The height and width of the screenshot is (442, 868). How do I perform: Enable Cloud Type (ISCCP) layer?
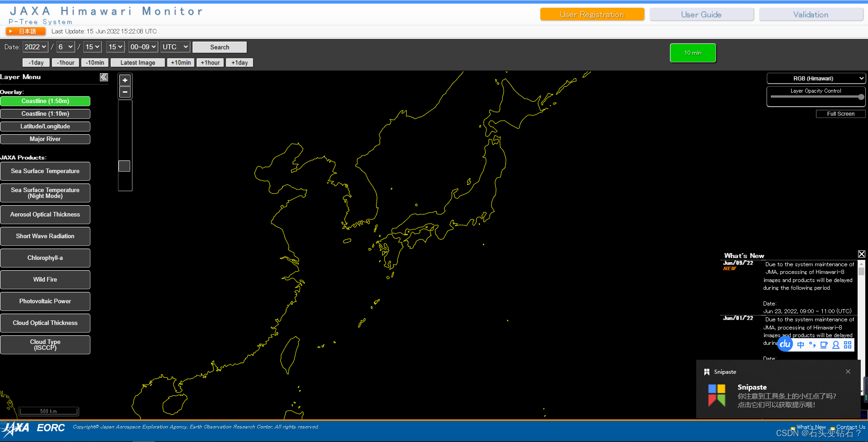(45, 345)
